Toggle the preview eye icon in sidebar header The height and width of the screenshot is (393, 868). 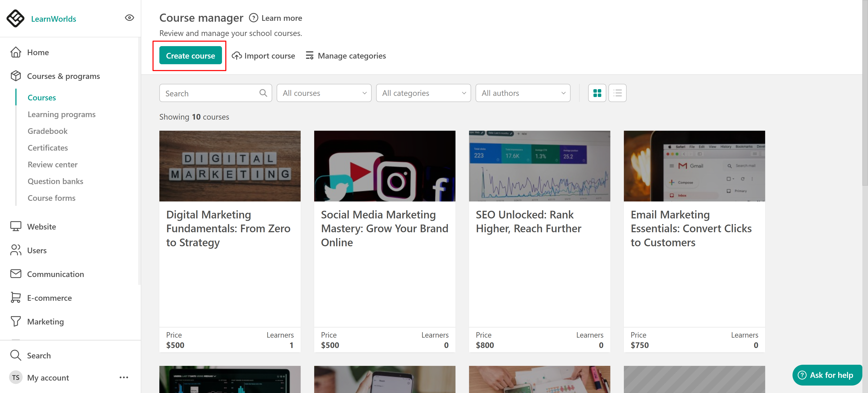point(129,18)
